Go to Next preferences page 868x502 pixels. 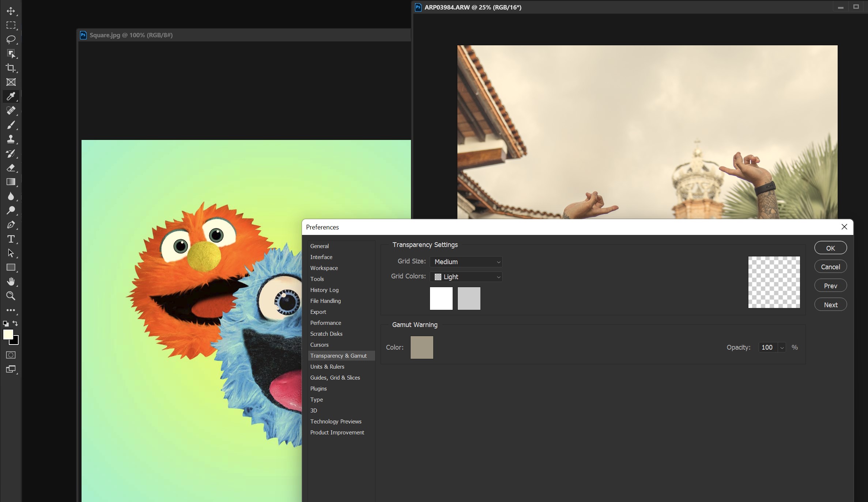[830, 304]
